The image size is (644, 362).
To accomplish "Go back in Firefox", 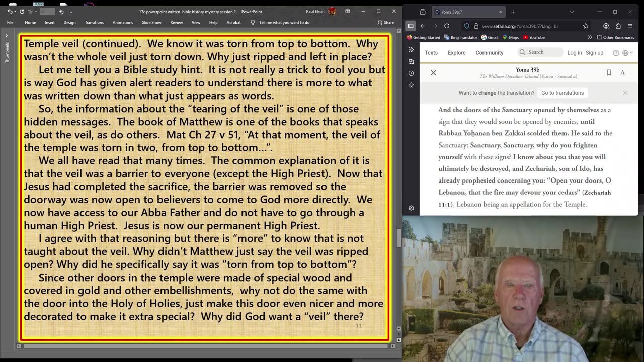I will (423, 26).
